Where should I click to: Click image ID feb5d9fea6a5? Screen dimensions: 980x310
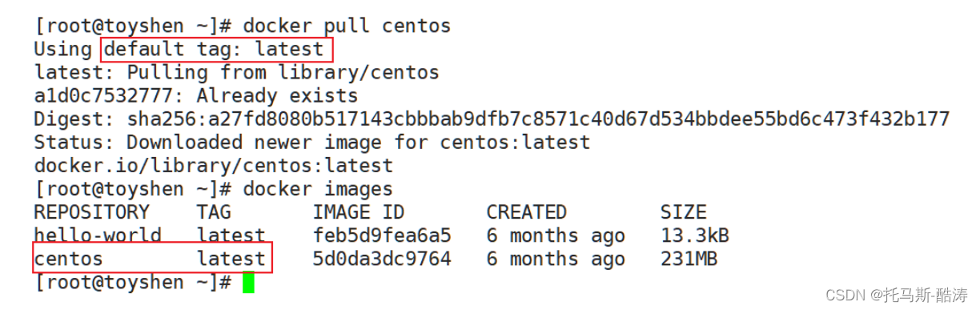click(382, 236)
